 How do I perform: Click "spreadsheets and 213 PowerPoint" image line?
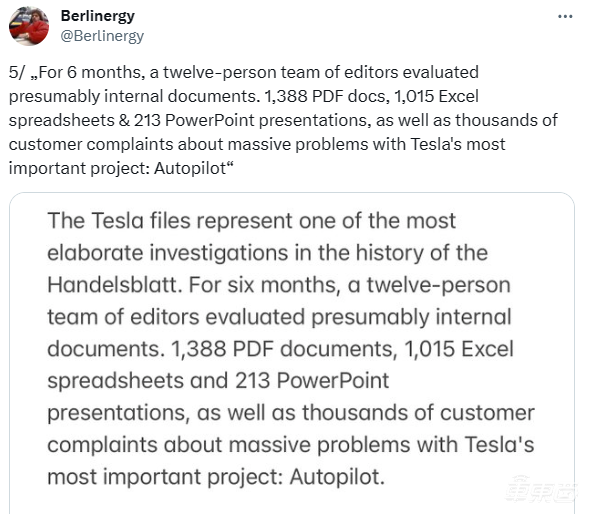(x=218, y=381)
